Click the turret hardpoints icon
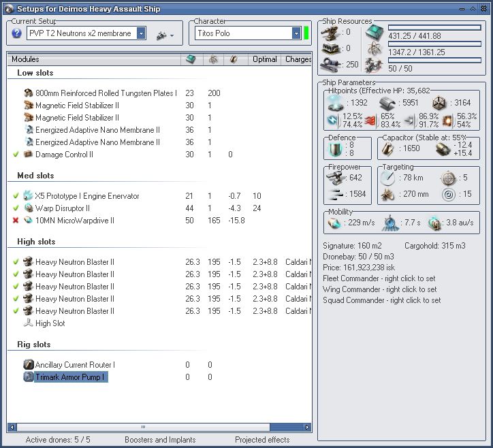 330,33
